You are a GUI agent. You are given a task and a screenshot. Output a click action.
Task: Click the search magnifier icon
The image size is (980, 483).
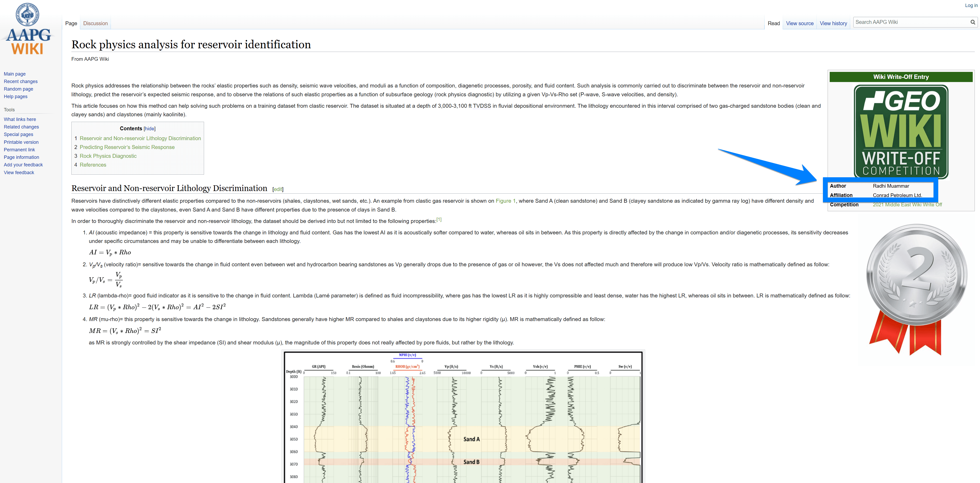(972, 22)
